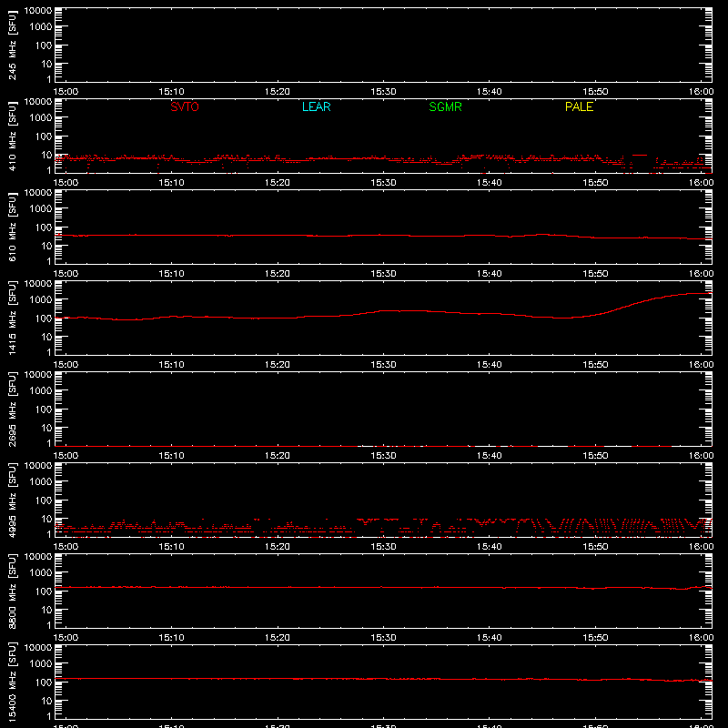Select the 245 MHz [SFU] axis title
728x728 pixels.
tap(12, 45)
